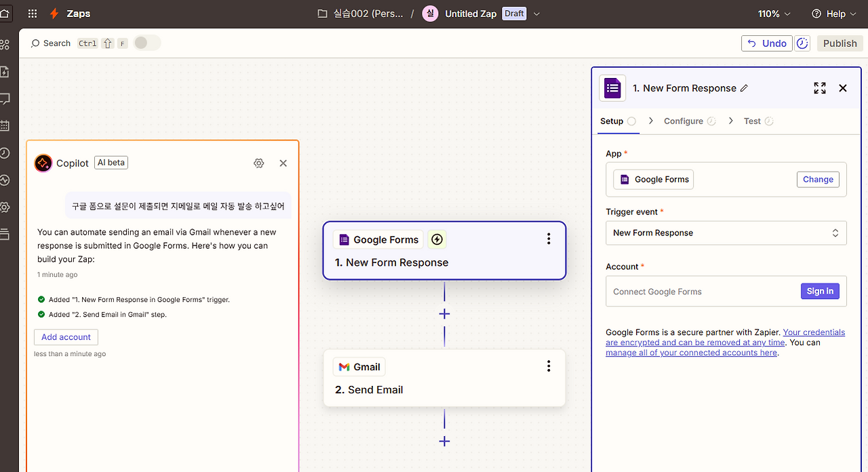Click the 실 user avatar badge
Image resolution: width=868 pixels, height=472 pixels.
coord(430,14)
